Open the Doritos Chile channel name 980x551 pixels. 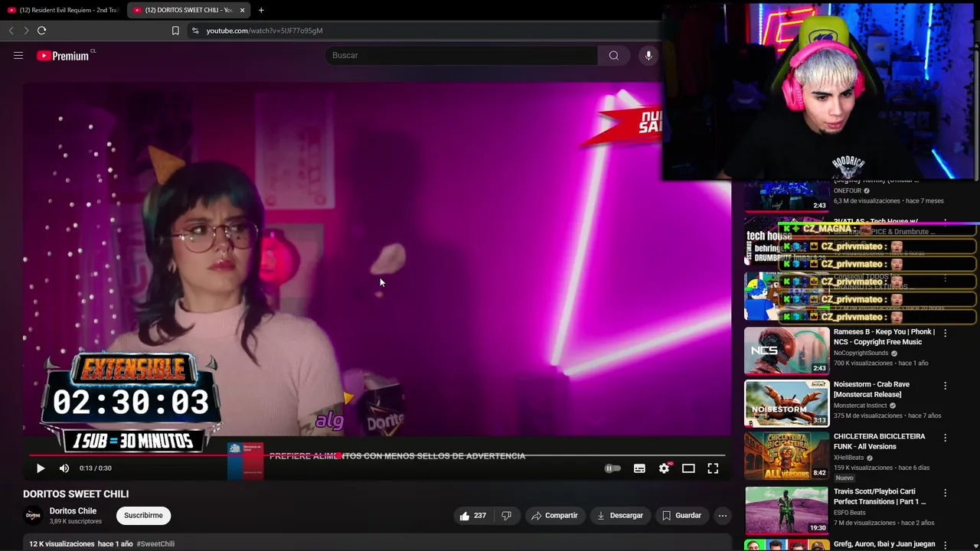click(x=73, y=511)
